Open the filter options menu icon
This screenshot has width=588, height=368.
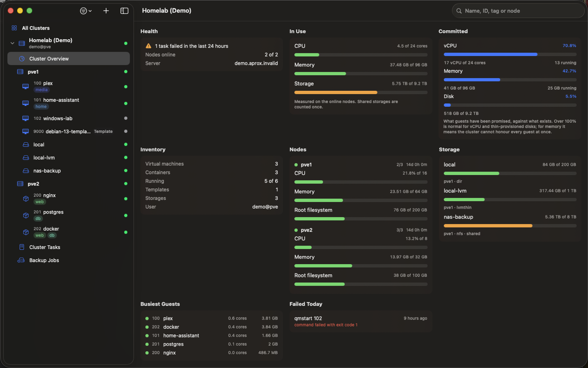86,11
